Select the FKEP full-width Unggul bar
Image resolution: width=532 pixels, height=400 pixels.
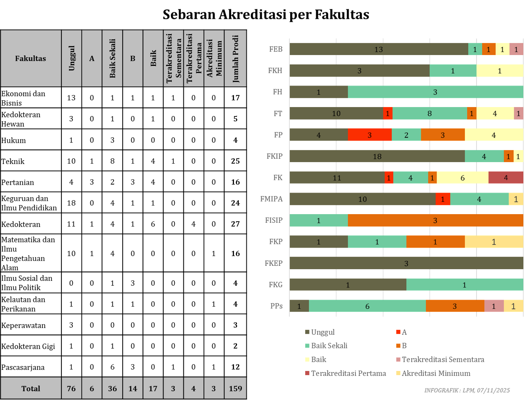click(x=406, y=263)
